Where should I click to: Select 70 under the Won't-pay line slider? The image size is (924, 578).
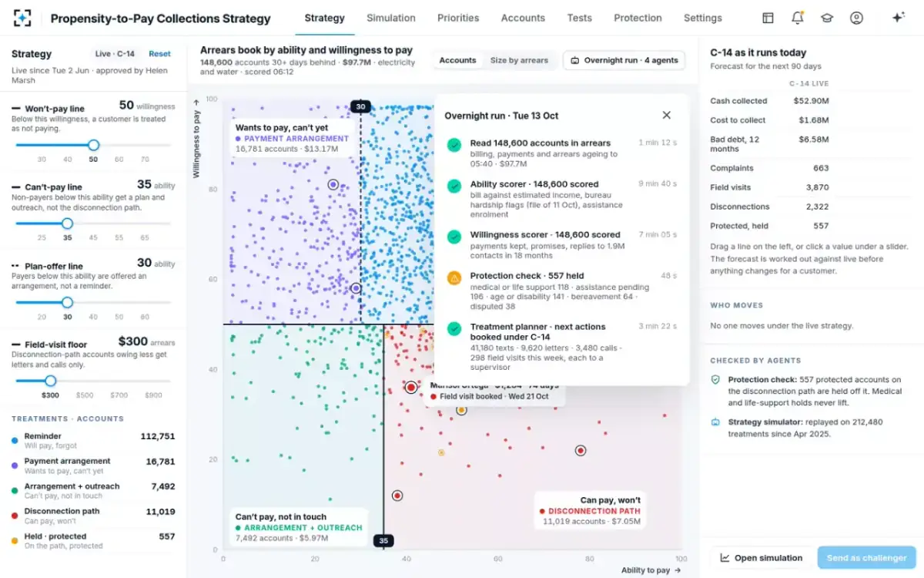(145, 160)
